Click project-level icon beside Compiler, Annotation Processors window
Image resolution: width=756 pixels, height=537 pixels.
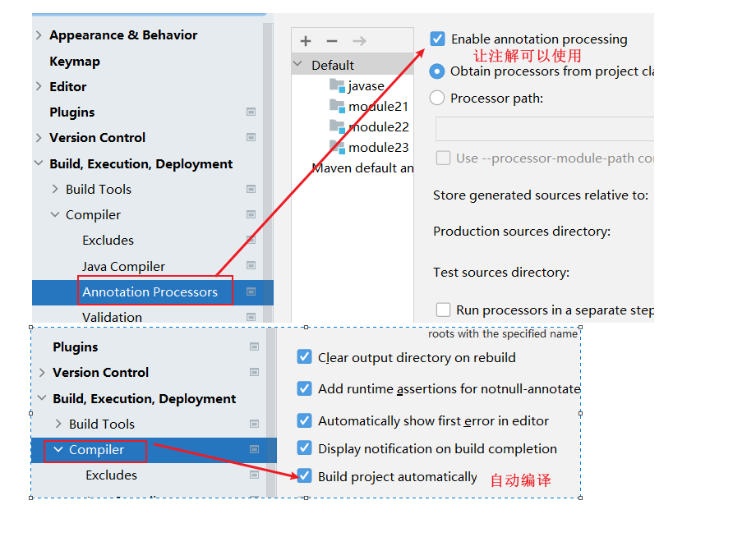(x=251, y=214)
